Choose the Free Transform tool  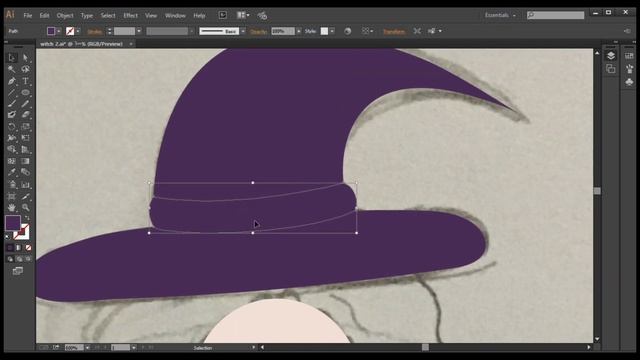pos(25,138)
